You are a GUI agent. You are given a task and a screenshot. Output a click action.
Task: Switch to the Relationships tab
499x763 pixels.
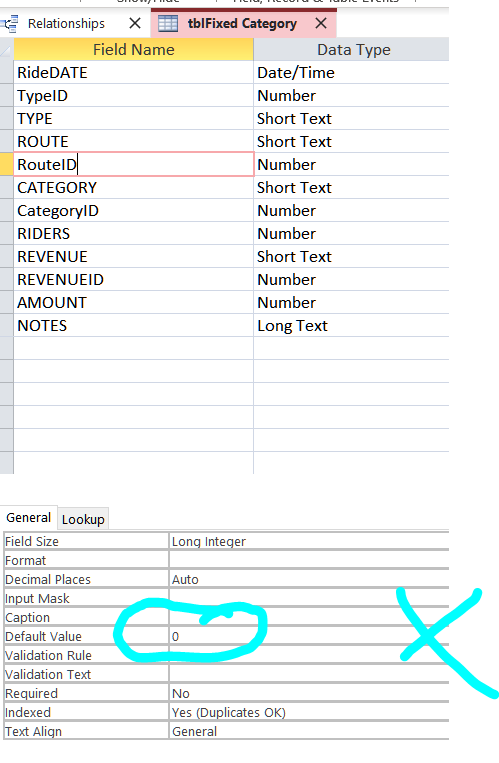pyautogui.click(x=66, y=23)
